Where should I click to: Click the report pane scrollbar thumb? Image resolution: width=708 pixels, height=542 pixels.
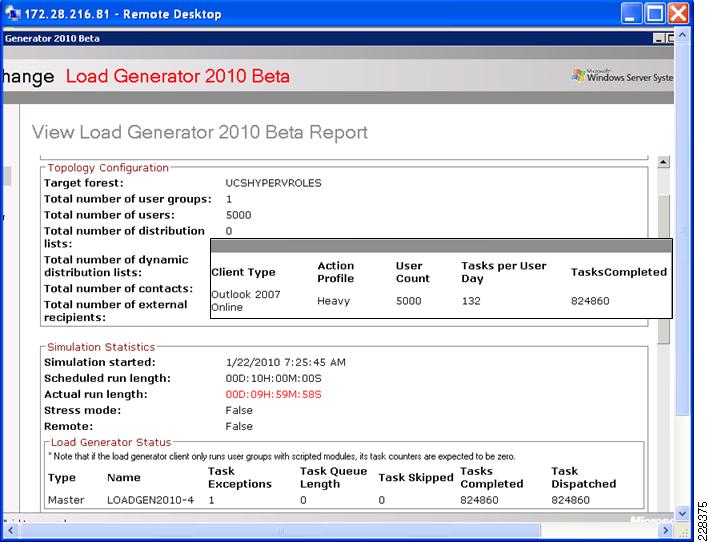663,269
